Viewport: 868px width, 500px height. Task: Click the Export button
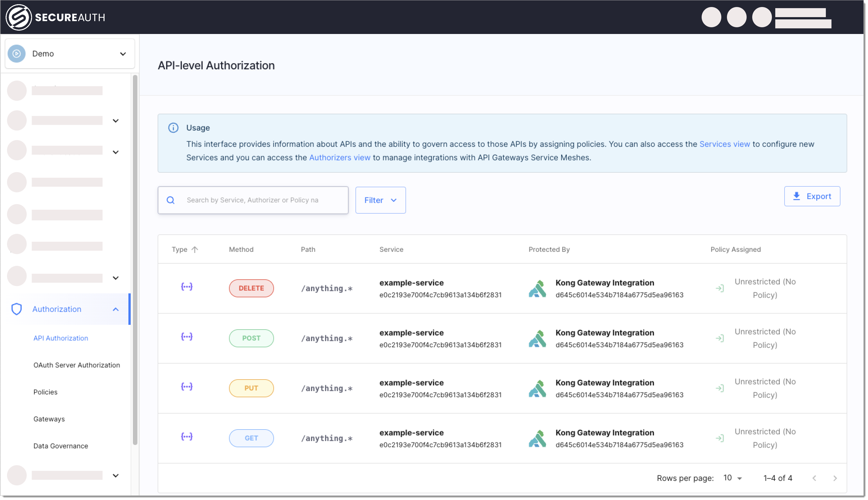click(x=812, y=195)
